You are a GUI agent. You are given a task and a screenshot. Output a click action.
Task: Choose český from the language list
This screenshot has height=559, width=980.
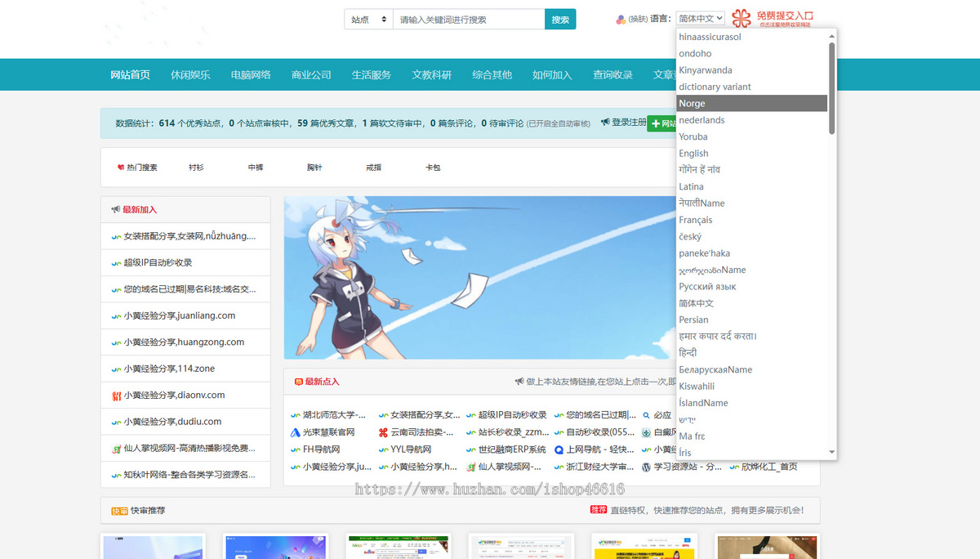(751, 236)
